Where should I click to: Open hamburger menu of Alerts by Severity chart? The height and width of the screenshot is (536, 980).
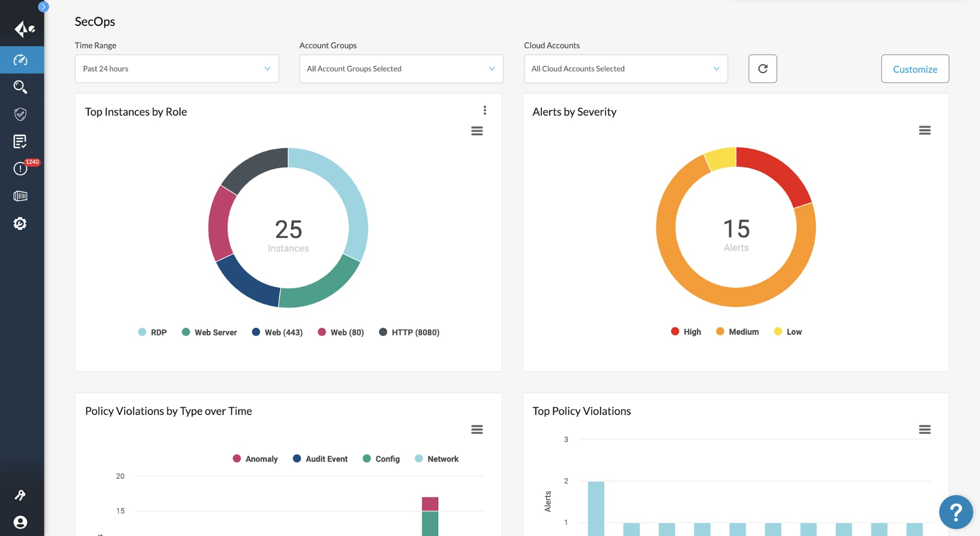(x=925, y=130)
